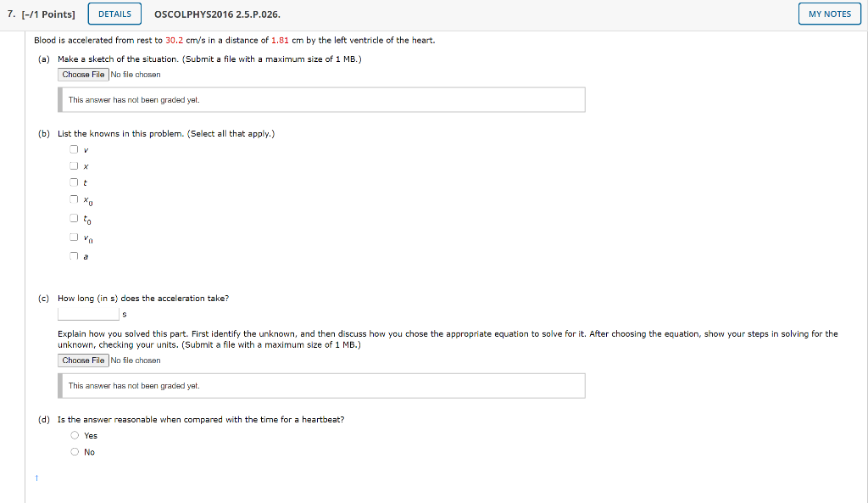
Task: Click the question code OSCOLPHYS2016 2.5.P.026
Action: click(x=217, y=14)
